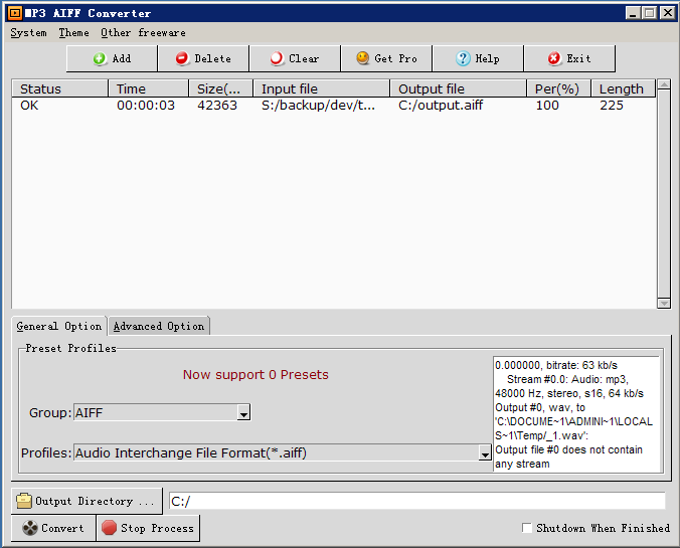Click the Add button label
This screenshot has width=680, height=548.
[x=121, y=59]
